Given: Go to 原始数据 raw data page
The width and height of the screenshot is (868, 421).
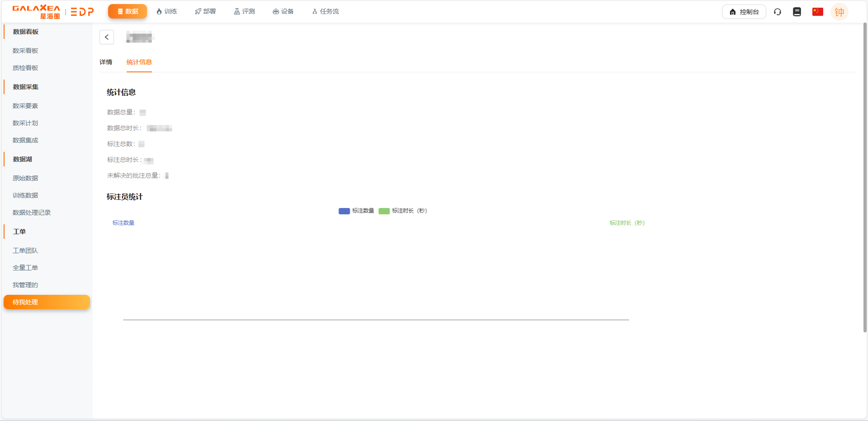Looking at the screenshot, I should [x=25, y=178].
